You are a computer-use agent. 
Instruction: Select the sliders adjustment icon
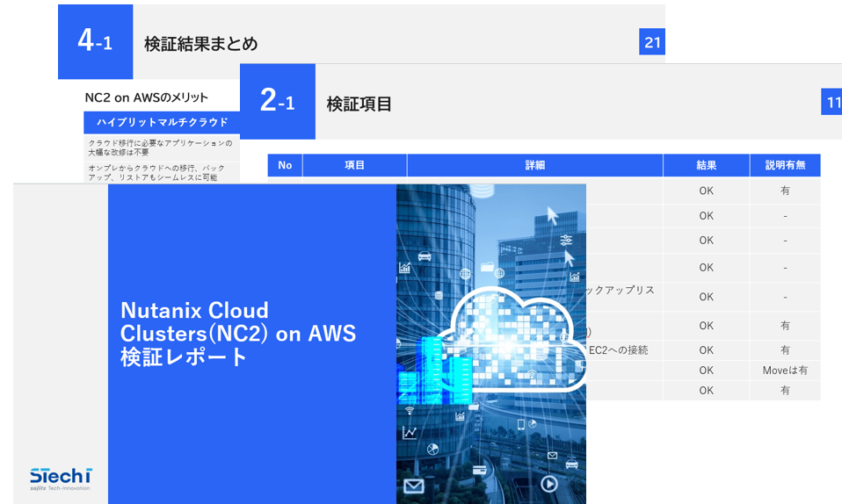[566, 240]
